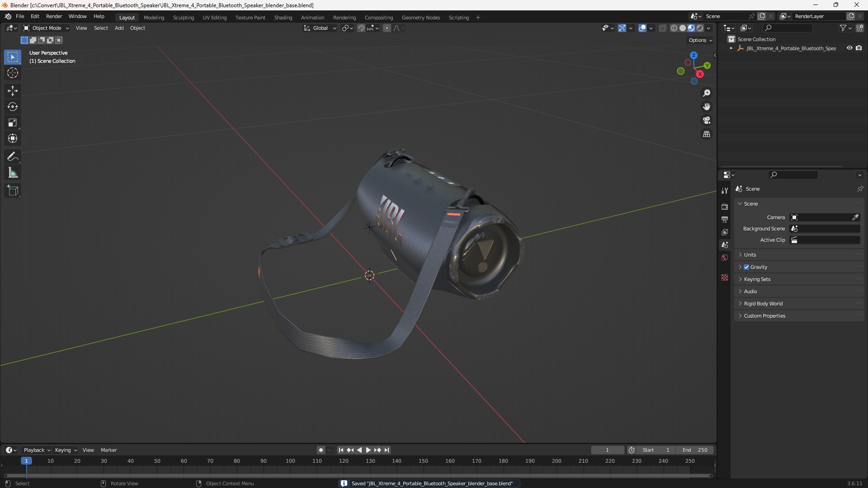Toggle proportional editing

click(387, 28)
